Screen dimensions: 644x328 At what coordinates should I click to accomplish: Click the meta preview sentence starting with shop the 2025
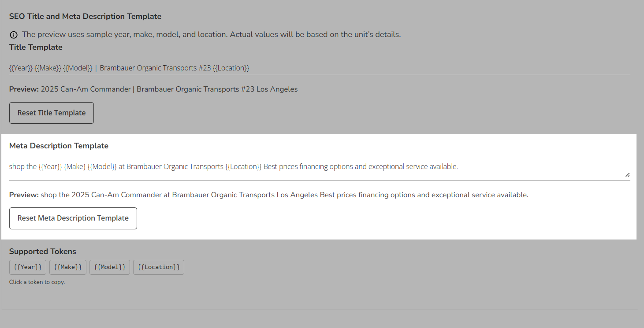point(284,195)
